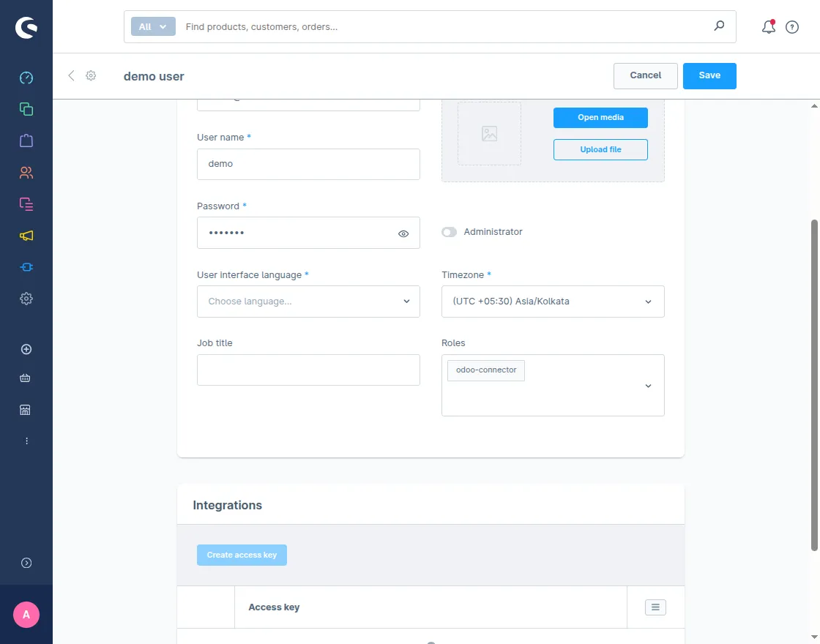Viewport: 820px width, 644px height.
Task: Click the Password input field
Action: click(308, 233)
